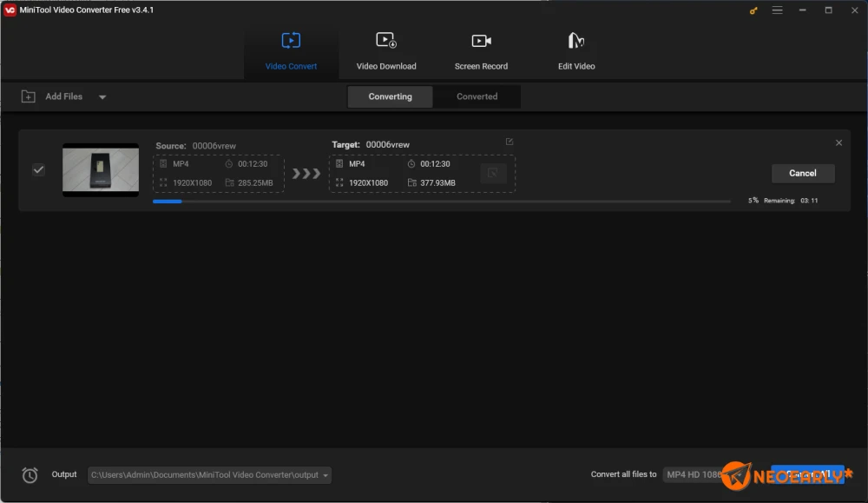Screen dimensions: 868x503
Task: Open target format settings icon
Action: [x=493, y=173]
